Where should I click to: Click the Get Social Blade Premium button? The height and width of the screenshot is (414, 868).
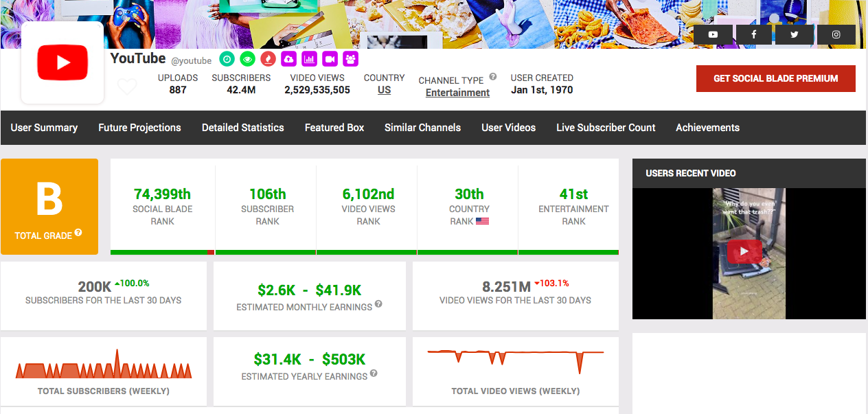(775, 79)
